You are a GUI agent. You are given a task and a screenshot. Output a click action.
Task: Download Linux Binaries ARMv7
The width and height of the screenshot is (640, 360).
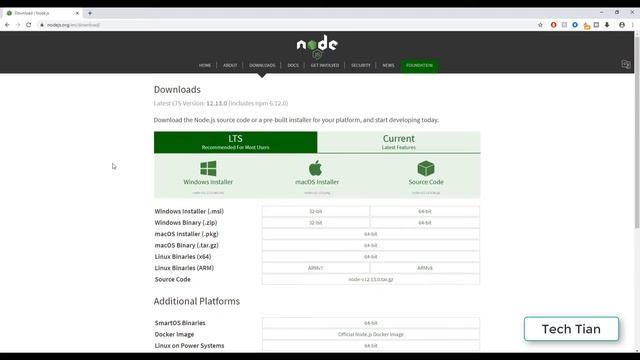[x=316, y=268]
